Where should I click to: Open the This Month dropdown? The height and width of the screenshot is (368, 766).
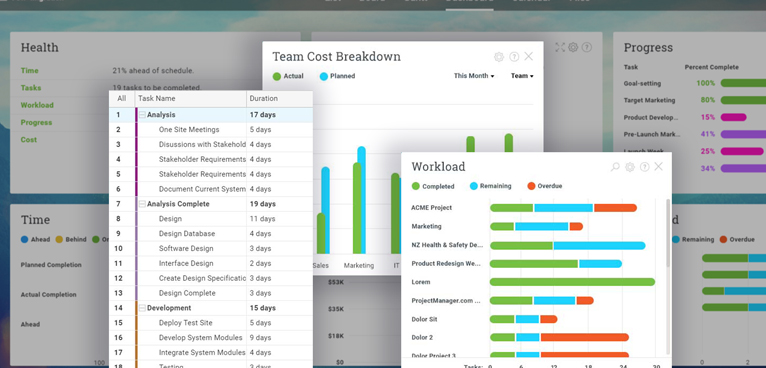474,76
